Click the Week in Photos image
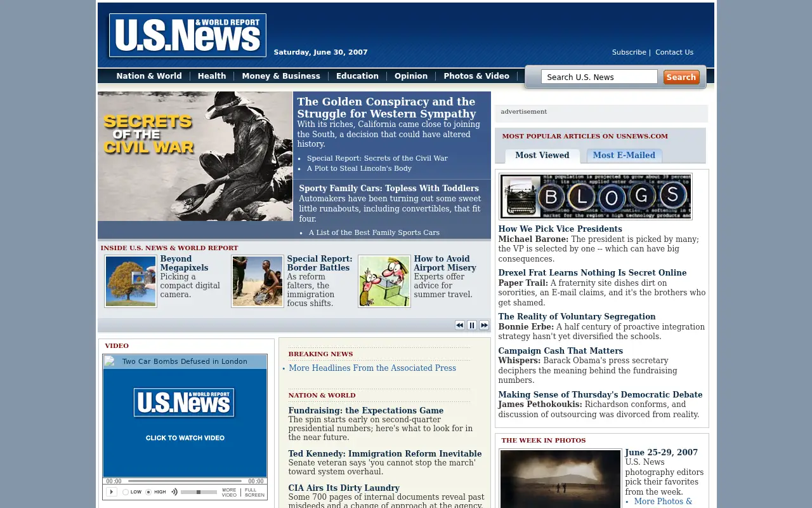 (x=560, y=479)
